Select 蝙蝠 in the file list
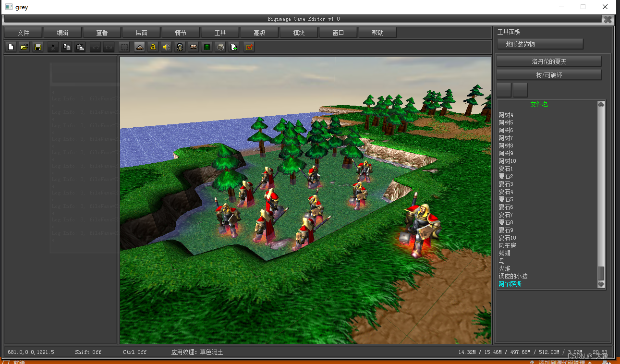620x364 pixels. (504, 254)
